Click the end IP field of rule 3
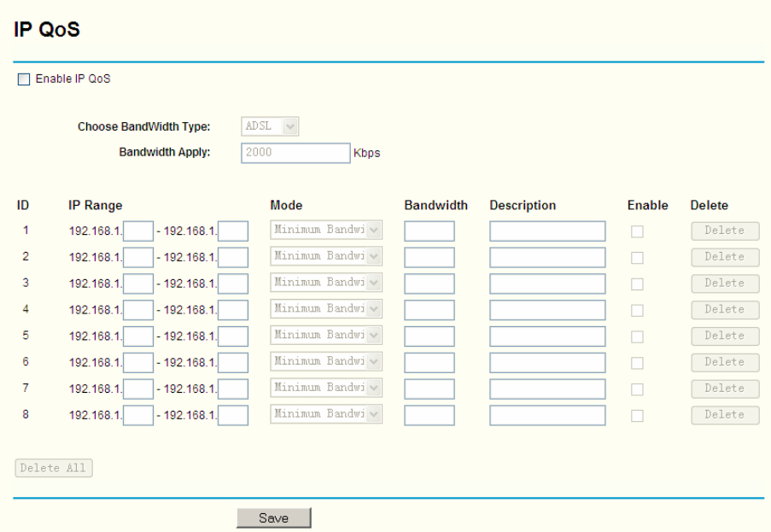Viewport: 771px width, 532px height. [233, 284]
